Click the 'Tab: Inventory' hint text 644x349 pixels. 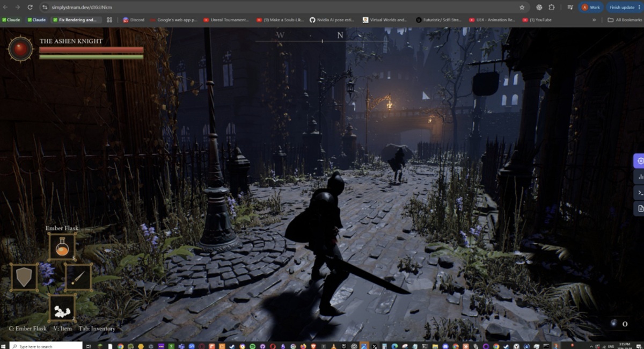point(97,329)
